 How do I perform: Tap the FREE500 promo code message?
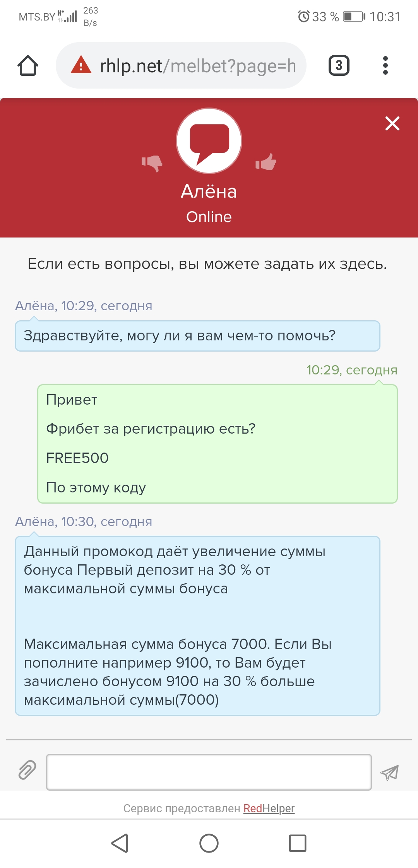[x=77, y=458]
